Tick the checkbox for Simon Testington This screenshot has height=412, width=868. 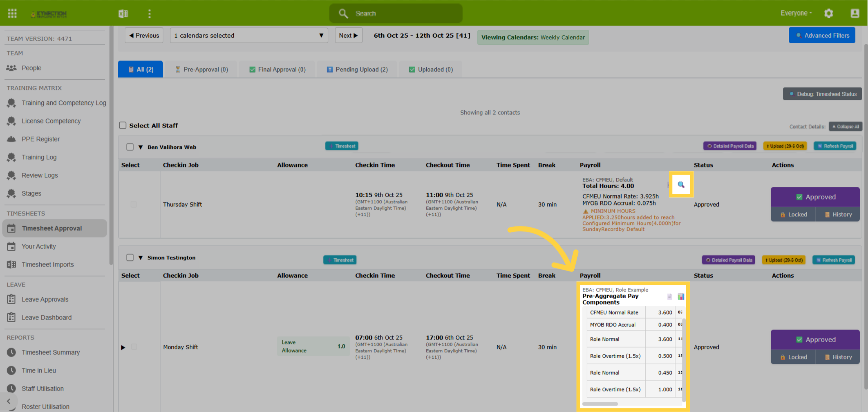(x=130, y=257)
